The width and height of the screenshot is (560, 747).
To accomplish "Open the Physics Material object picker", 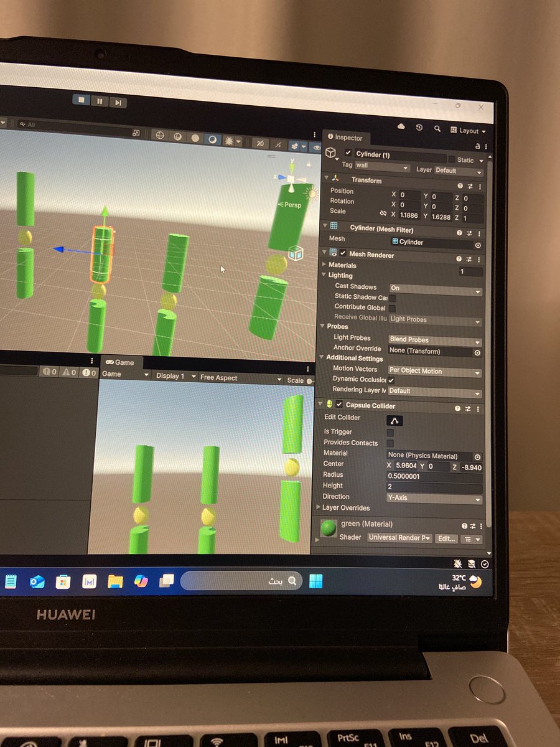I will (x=477, y=457).
